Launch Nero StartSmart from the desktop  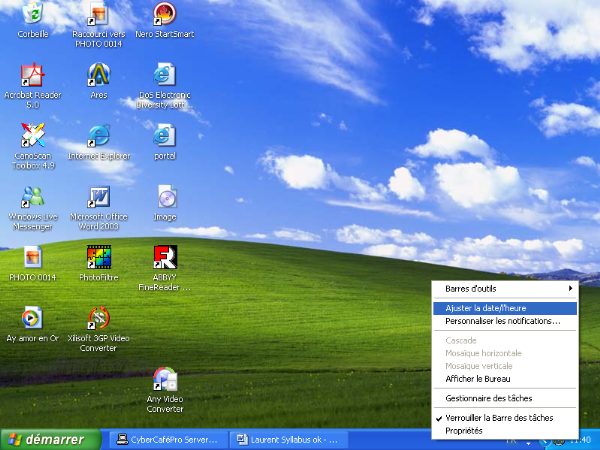click(x=164, y=14)
